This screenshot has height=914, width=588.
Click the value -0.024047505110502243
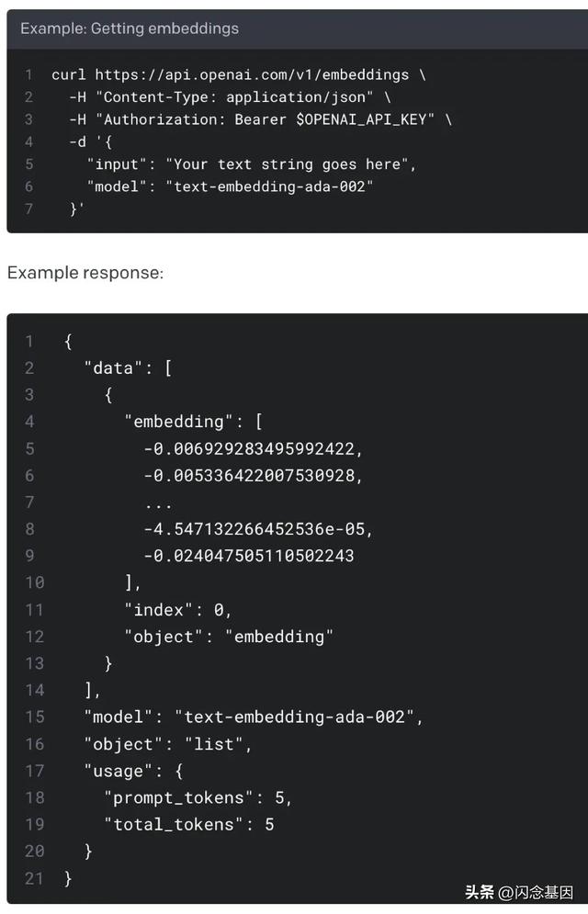[x=249, y=556]
